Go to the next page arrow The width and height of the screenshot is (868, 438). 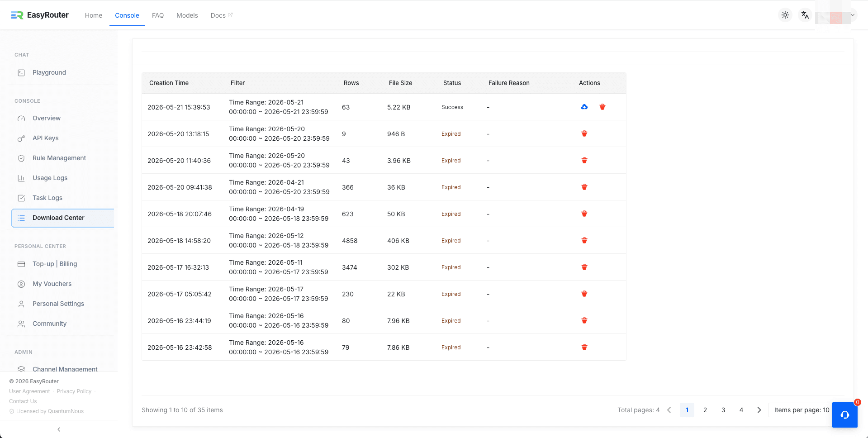pos(759,410)
